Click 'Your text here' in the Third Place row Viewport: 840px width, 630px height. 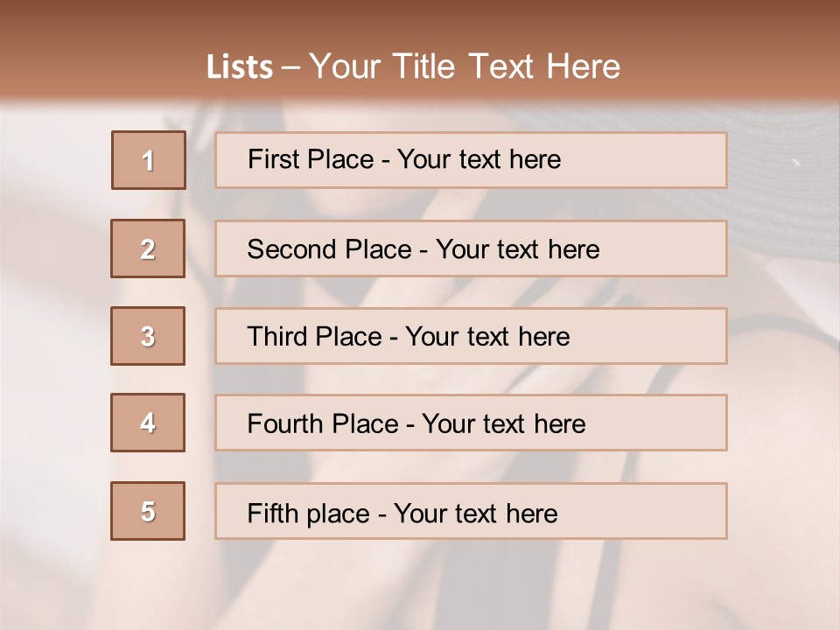(x=487, y=337)
